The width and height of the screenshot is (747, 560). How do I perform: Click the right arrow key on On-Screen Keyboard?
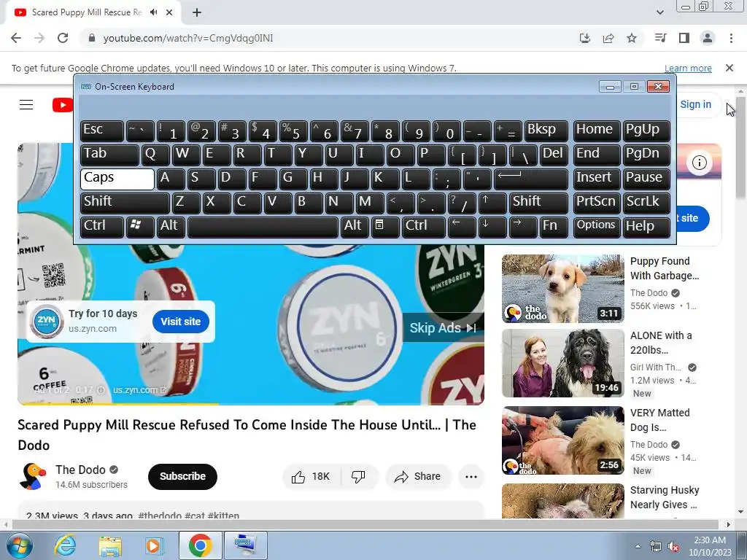(x=522, y=226)
